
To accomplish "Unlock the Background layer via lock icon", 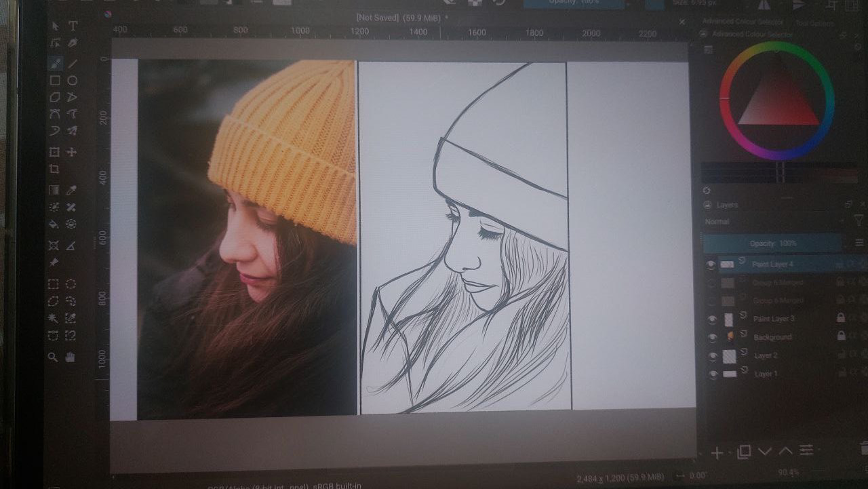I will 841,335.
